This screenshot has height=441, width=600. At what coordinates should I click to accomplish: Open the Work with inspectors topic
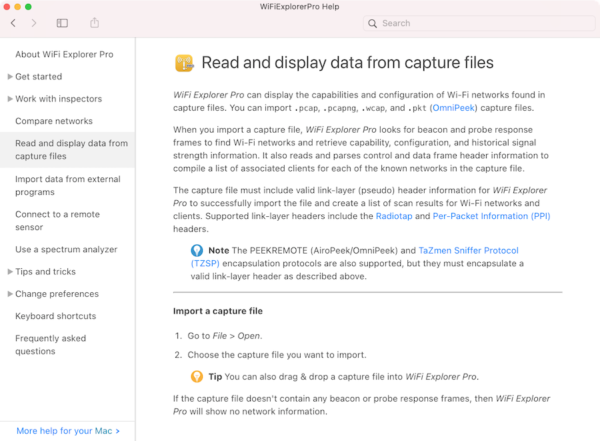[59, 99]
